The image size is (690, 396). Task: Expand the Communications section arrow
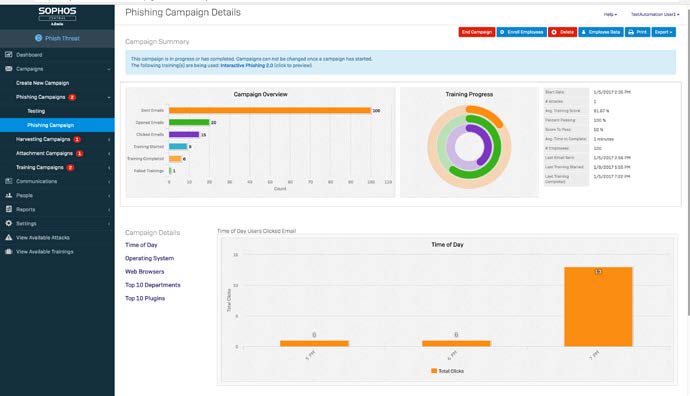click(x=109, y=182)
